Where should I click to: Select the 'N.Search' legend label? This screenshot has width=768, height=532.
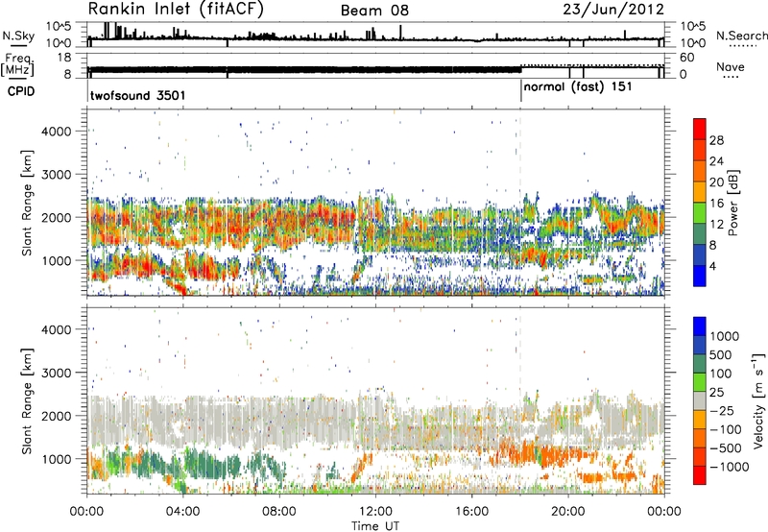tap(741, 36)
